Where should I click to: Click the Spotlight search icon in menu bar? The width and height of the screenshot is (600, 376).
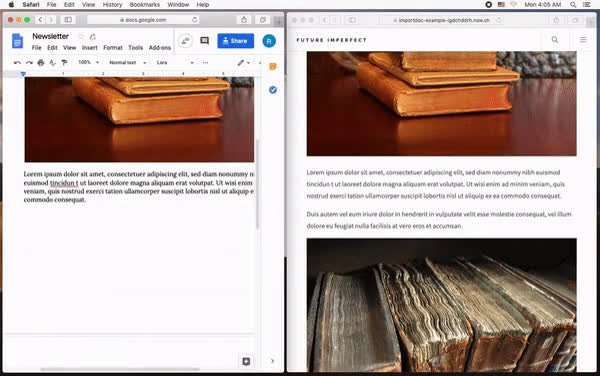tap(573, 5)
